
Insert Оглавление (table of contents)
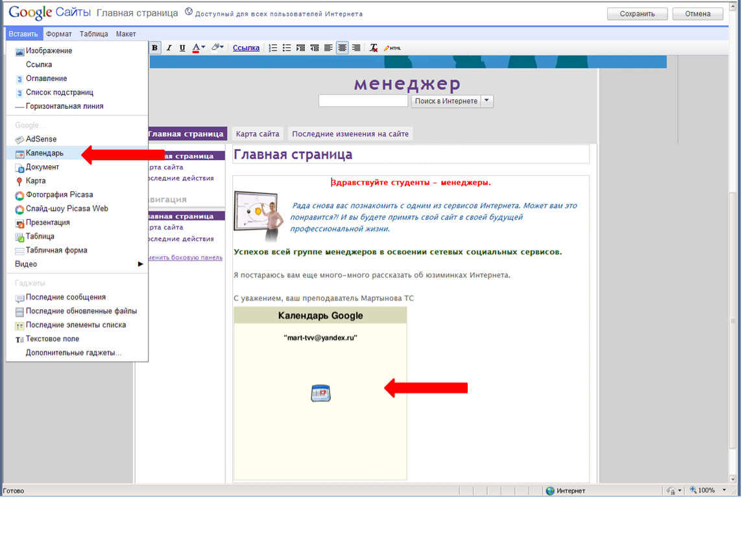77,78
